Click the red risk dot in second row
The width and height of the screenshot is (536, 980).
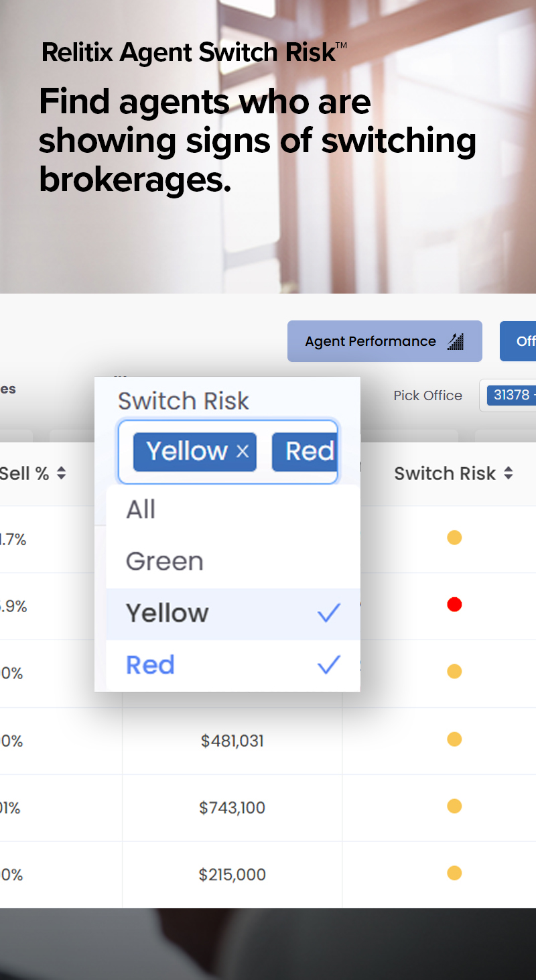pyautogui.click(x=454, y=604)
